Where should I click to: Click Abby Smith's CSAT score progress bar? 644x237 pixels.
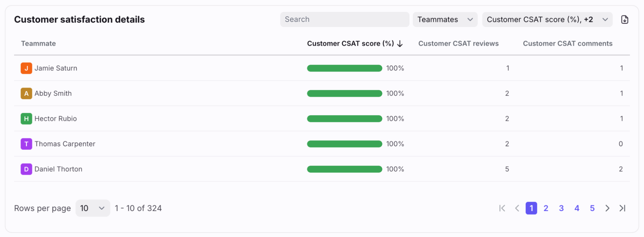tap(344, 94)
